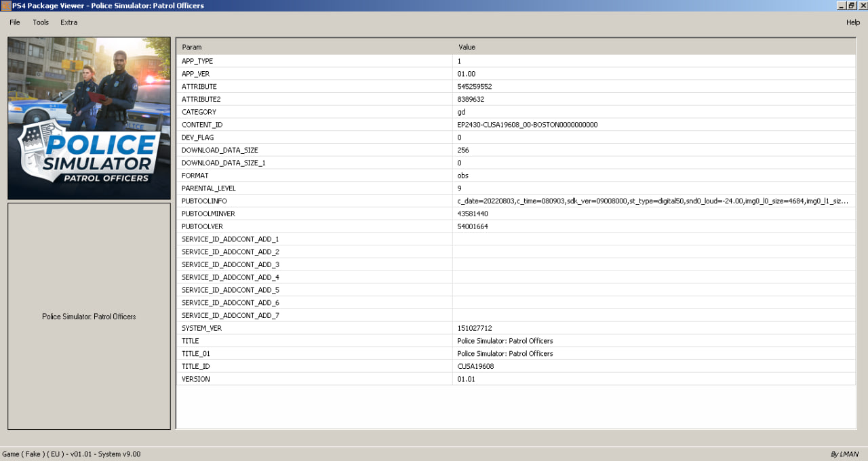Select the SERVICE_ID_ADDCONT_ADD_2 row
The width and height of the screenshot is (868, 461).
coord(516,252)
